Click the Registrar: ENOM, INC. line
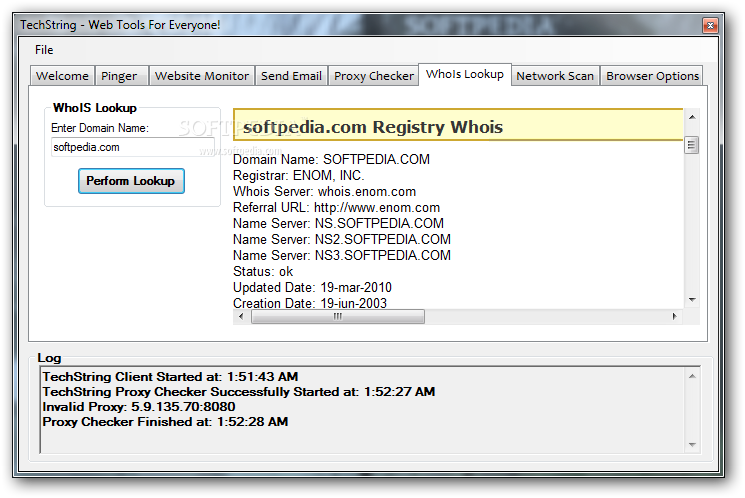Image resolution: width=745 pixels, height=498 pixels. [298, 175]
